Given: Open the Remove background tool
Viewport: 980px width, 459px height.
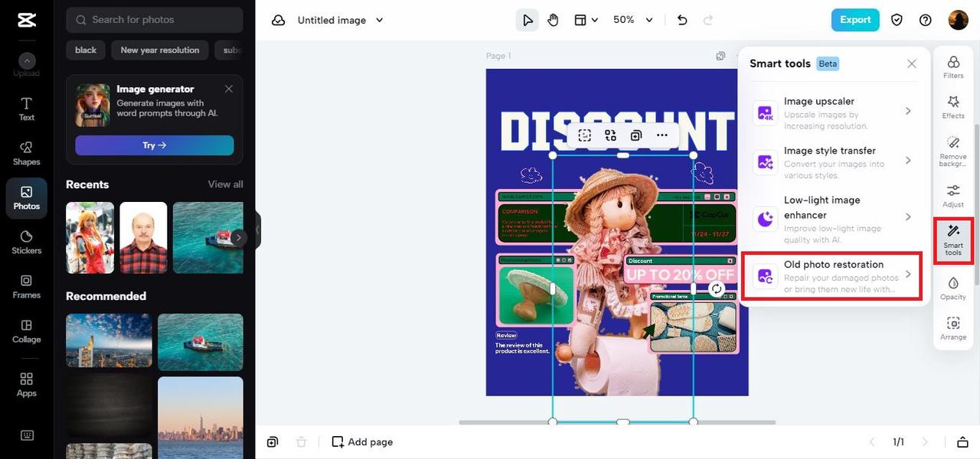Looking at the screenshot, I should point(953,153).
